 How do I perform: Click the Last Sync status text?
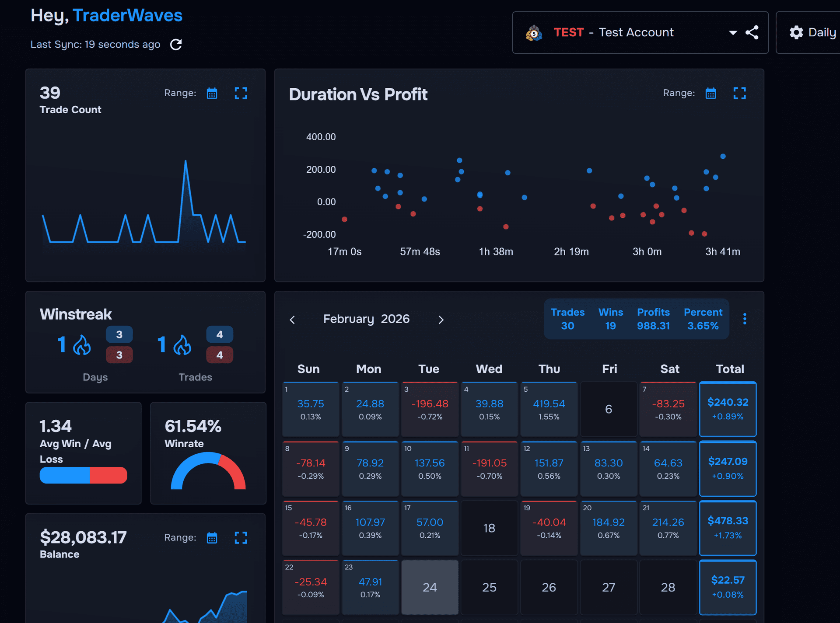(95, 45)
